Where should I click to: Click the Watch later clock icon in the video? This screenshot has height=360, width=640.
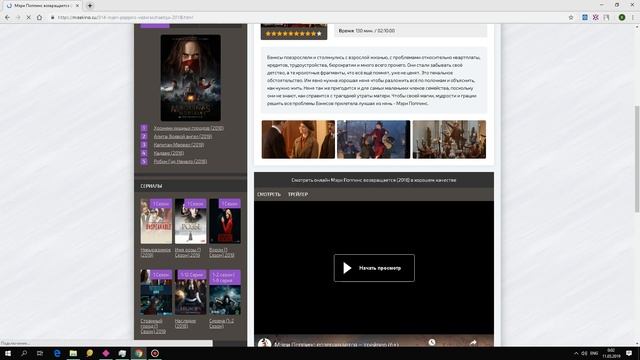tap(432, 342)
